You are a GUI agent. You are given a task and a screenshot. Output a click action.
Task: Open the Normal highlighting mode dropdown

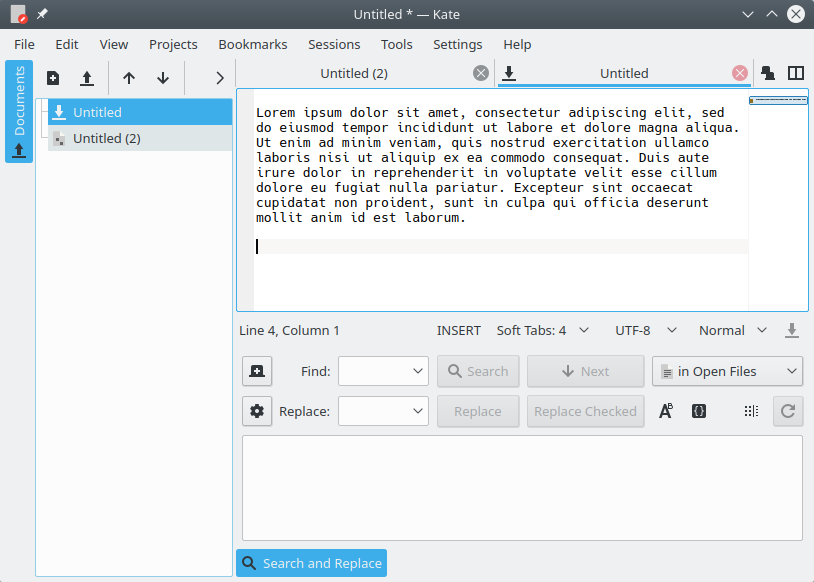(733, 331)
